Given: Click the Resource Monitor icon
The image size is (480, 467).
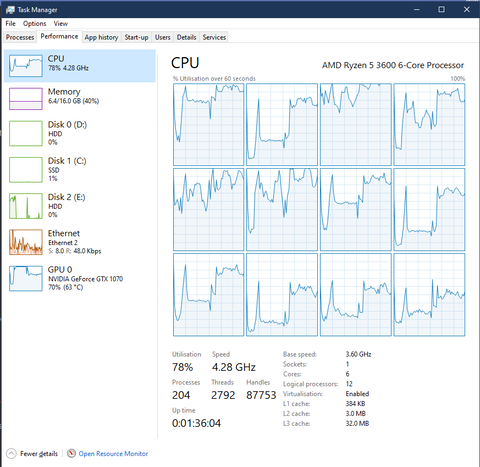Looking at the screenshot, I should (71, 453).
